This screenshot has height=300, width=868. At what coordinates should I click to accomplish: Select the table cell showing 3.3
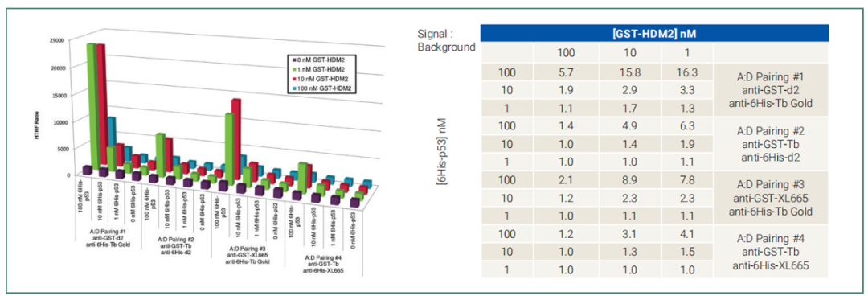(x=688, y=89)
